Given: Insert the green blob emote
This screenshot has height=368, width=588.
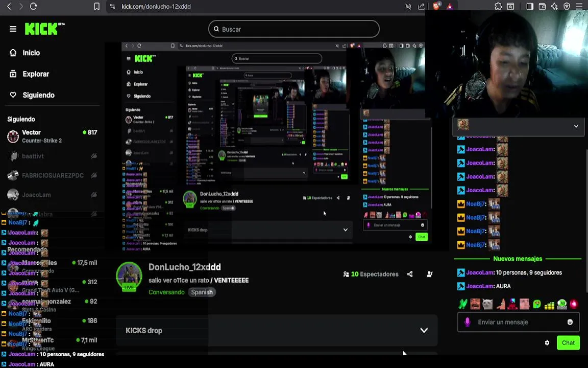Looking at the screenshot, I should click(537, 304).
